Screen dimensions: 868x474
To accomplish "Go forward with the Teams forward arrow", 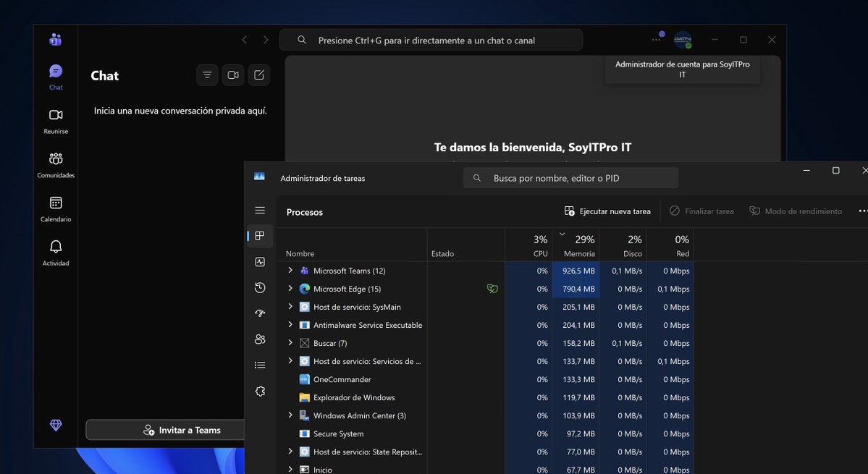I will tap(266, 40).
